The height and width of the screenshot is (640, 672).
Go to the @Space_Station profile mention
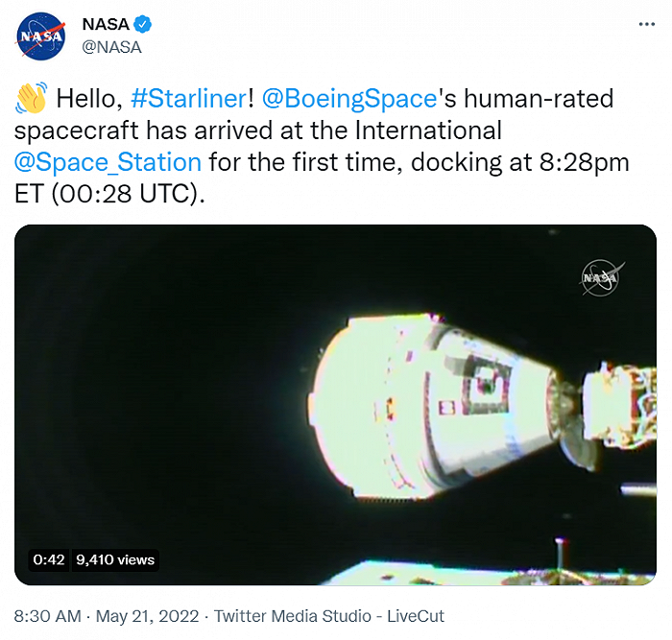(x=108, y=161)
